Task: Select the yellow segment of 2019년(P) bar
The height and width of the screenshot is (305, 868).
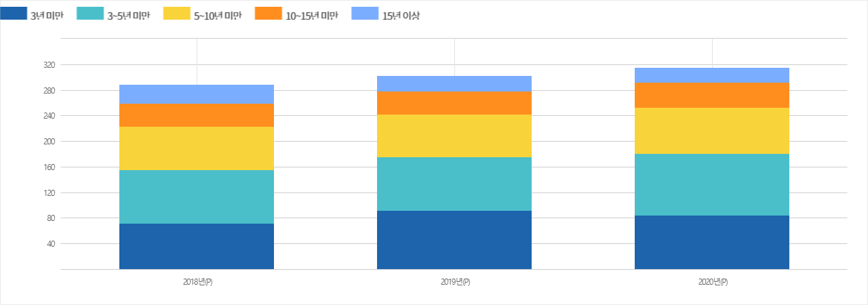Action: pos(454,136)
